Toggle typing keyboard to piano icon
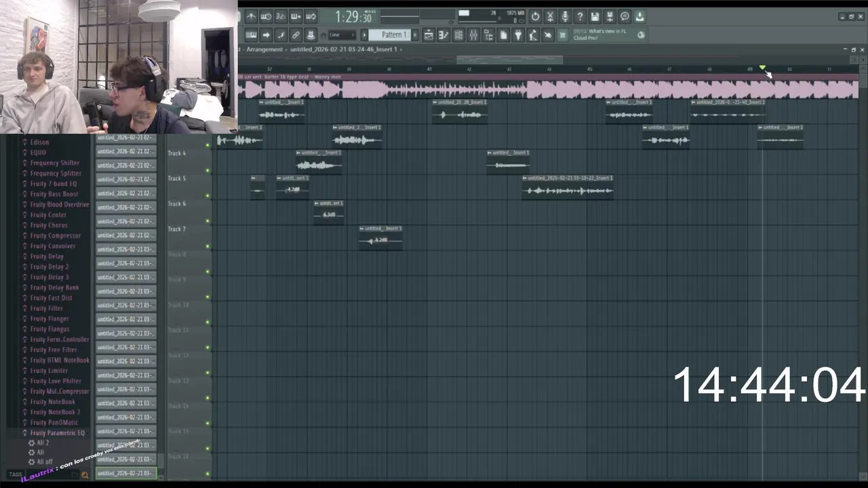 (251, 35)
